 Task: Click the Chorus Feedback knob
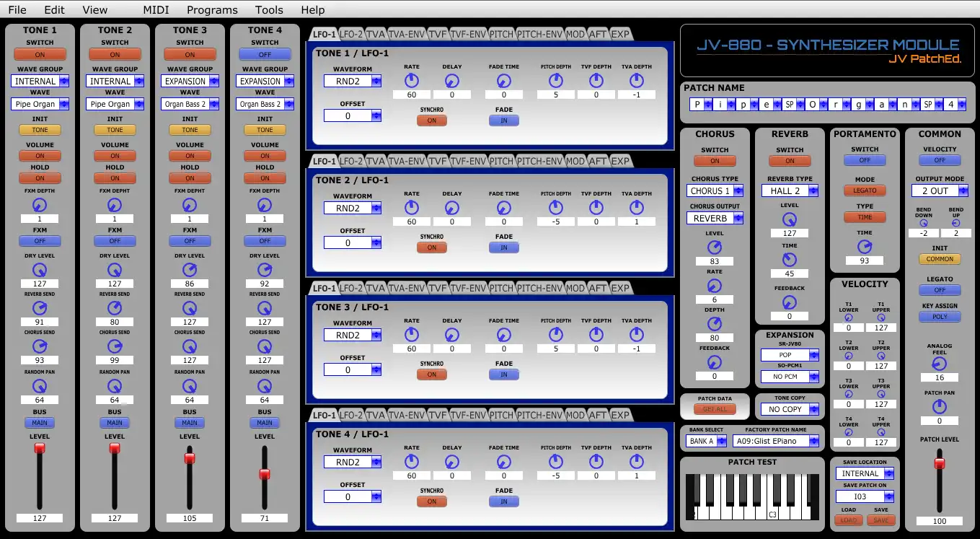(715, 362)
